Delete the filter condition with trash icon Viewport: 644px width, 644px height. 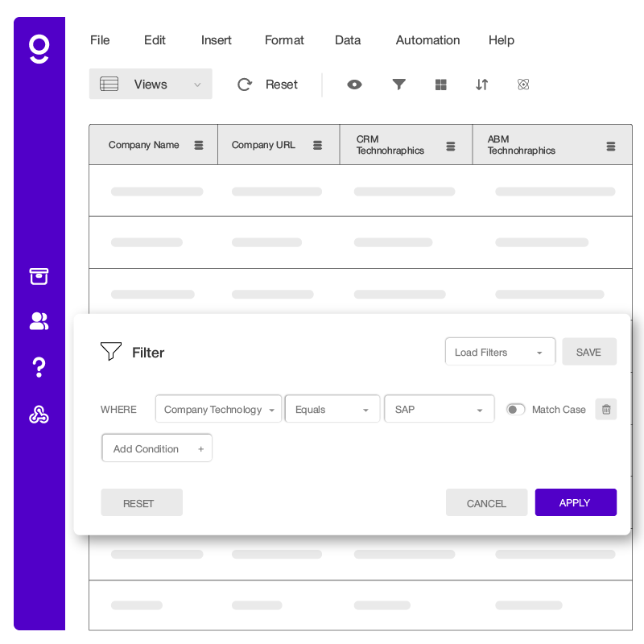click(606, 410)
